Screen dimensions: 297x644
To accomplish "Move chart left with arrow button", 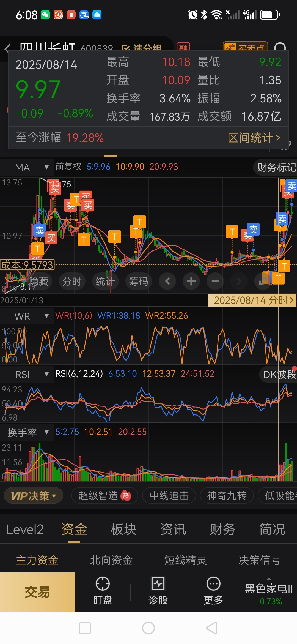I will pyautogui.click(x=167, y=281).
